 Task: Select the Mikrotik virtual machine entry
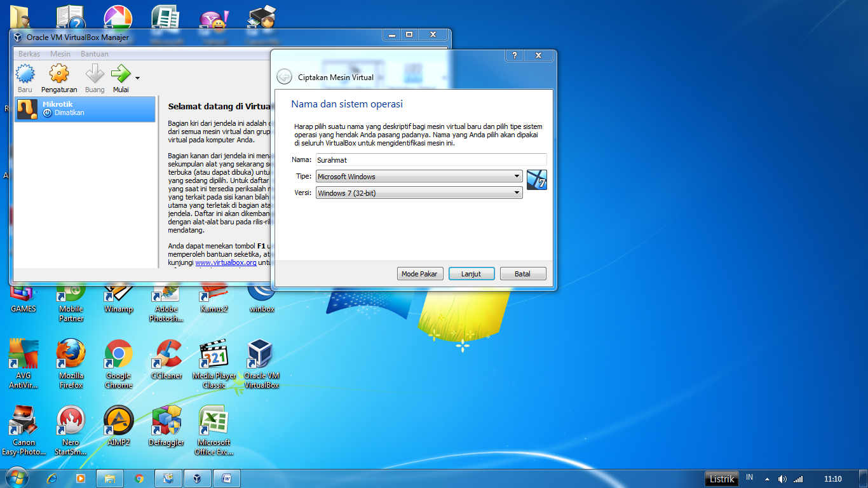[85, 109]
